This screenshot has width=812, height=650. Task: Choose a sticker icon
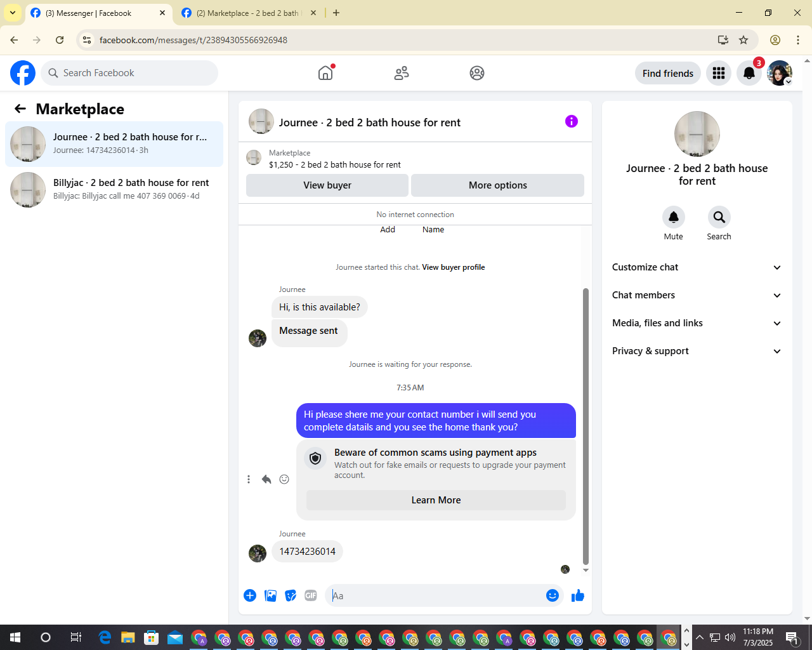(291, 595)
